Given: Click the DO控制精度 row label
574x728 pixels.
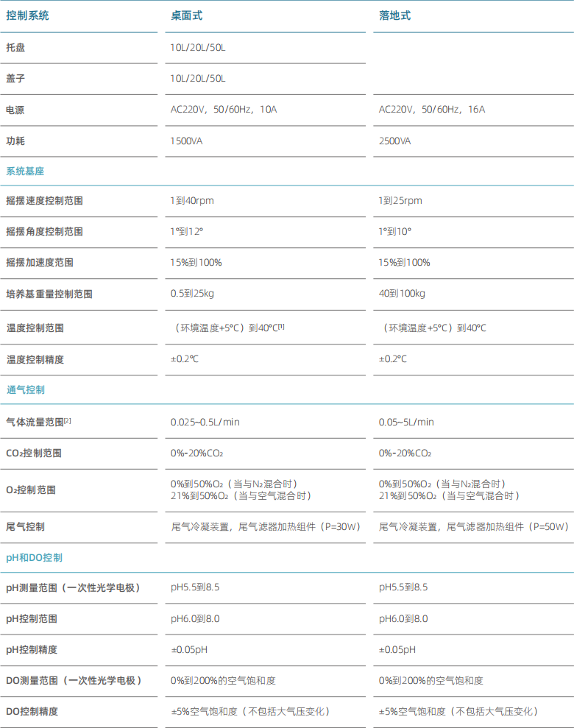Looking at the screenshot, I should (x=32, y=712).
